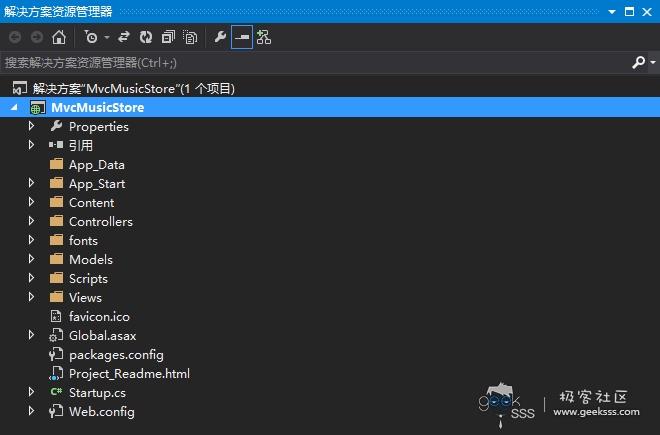The image size is (660, 435).
Task: Expand the Views folder
Action: (x=31, y=297)
